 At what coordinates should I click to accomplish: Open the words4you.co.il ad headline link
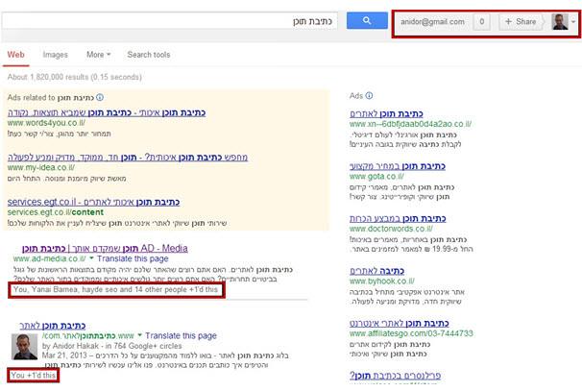click(107, 112)
